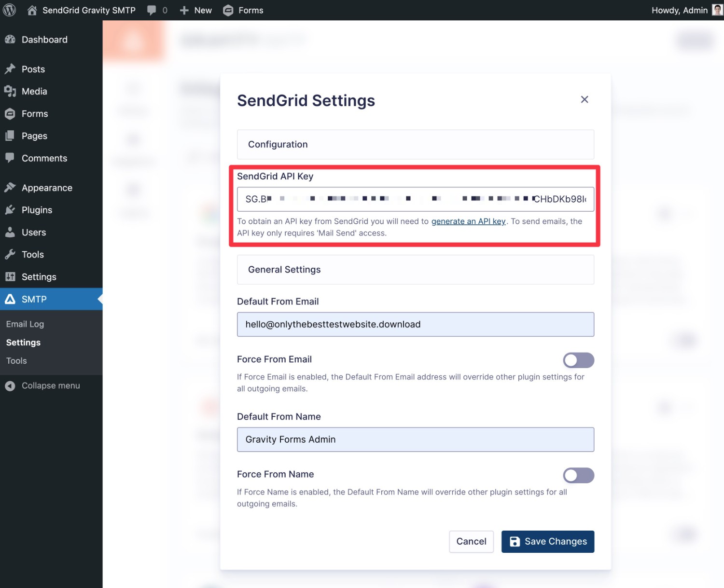Screen dimensions: 724x588
Task: Click the Configuration section header
Action: click(x=416, y=144)
